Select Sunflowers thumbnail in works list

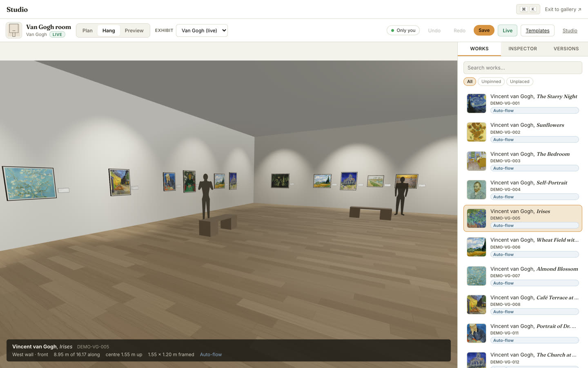click(477, 132)
